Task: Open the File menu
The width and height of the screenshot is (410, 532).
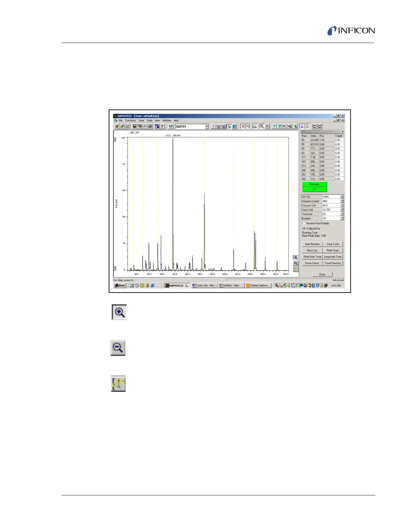Action: coord(121,121)
